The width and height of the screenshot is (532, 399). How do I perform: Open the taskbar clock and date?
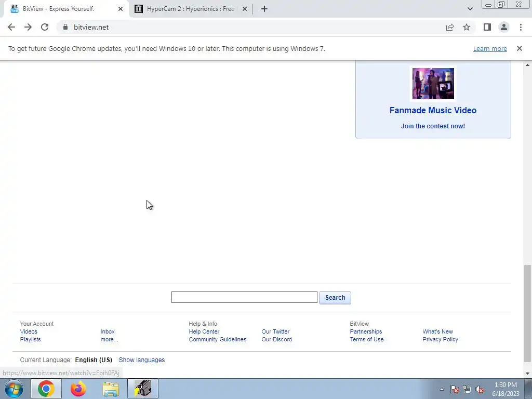(x=506, y=389)
